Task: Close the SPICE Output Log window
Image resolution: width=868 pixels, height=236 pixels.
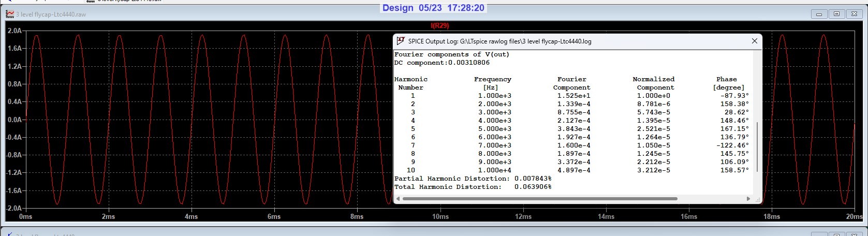Action: (755, 41)
